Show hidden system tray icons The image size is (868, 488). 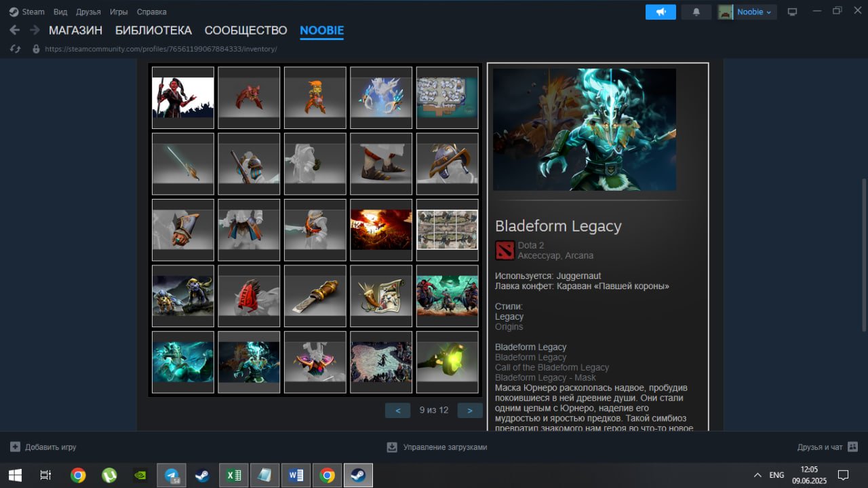[x=757, y=475]
